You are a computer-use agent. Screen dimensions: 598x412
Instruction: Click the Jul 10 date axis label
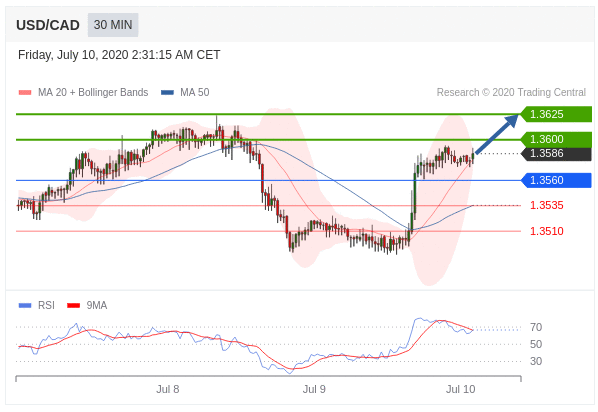pyautogui.click(x=460, y=389)
